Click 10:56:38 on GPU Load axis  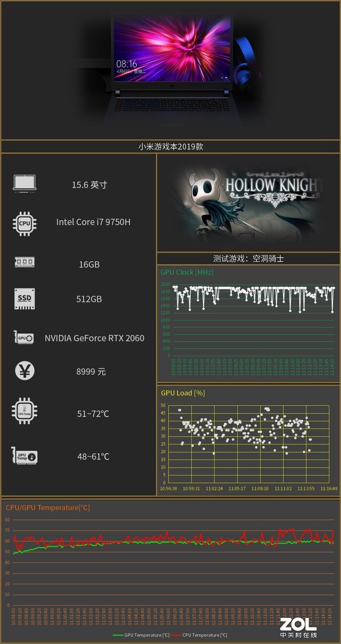click(x=168, y=488)
